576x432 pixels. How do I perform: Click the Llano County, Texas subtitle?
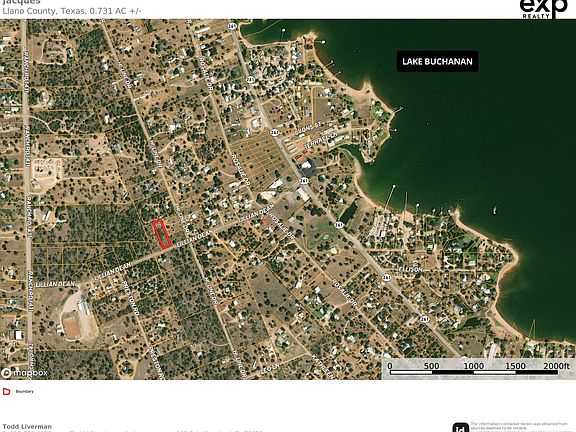[72, 11]
